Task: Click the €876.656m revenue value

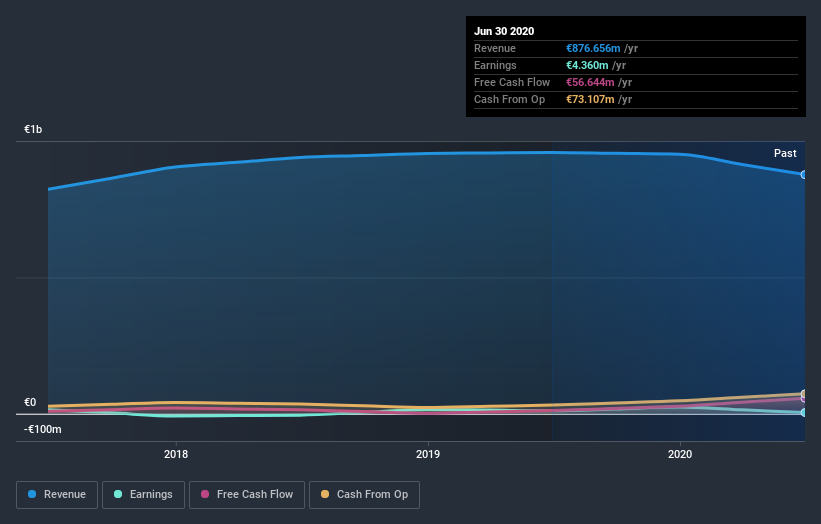Action: (x=593, y=48)
